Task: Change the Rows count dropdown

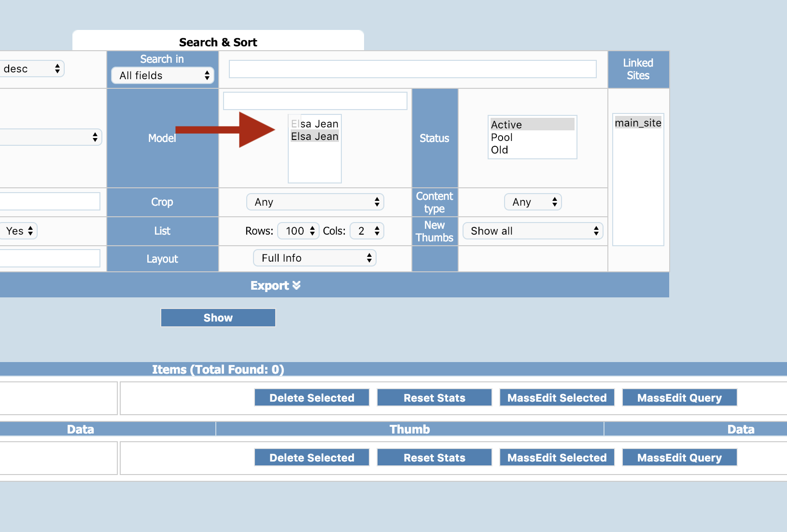Action: (298, 231)
